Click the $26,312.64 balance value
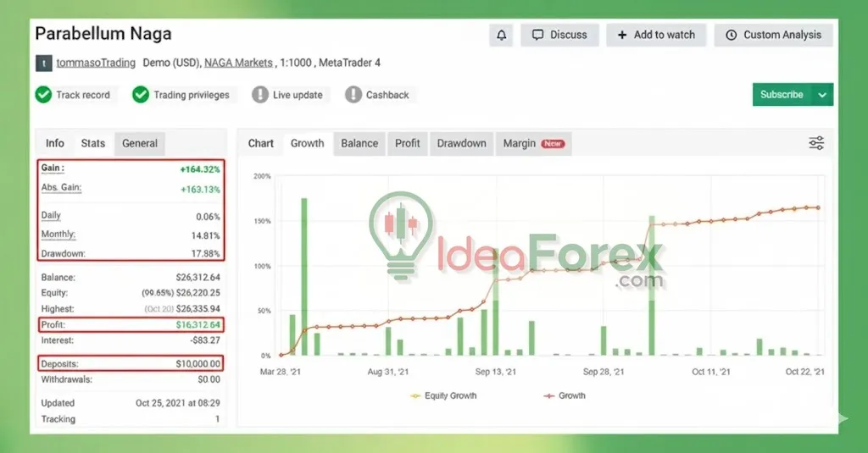868x453 pixels. (x=198, y=277)
